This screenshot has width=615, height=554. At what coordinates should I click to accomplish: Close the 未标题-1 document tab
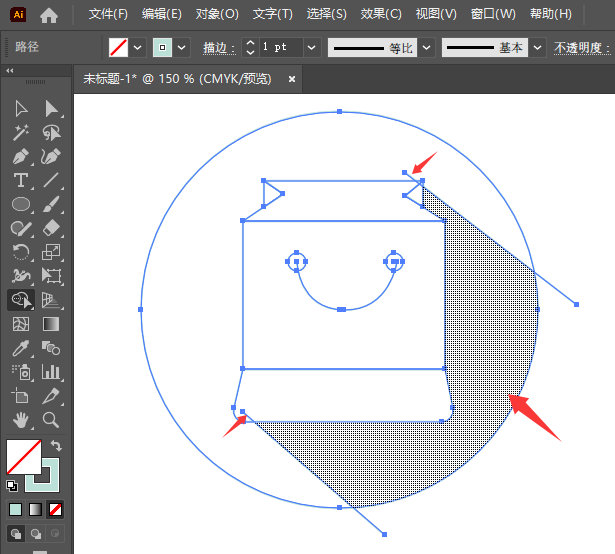point(292,79)
